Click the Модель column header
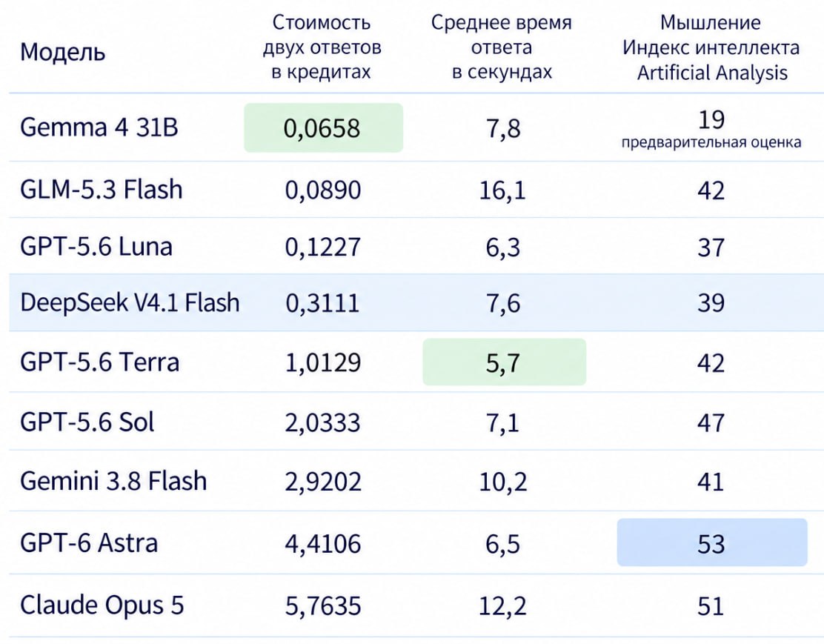Image resolution: width=824 pixels, height=644 pixels. [62, 52]
